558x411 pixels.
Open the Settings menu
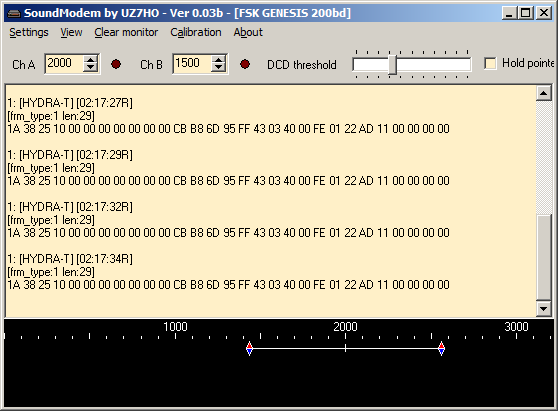tap(29, 32)
